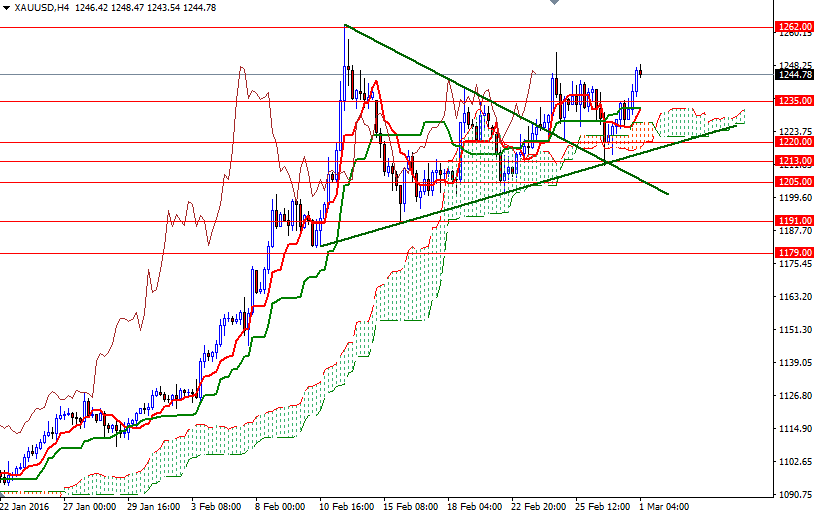The image size is (814, 514).
Task: Click the 27 Jan 00:00 time label
Action: pos(89,507)
